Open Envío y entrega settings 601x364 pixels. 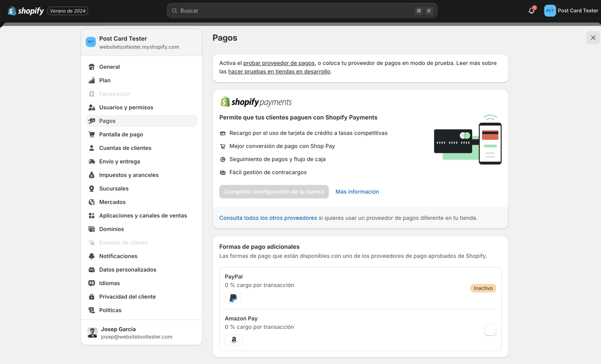[141, 161]
